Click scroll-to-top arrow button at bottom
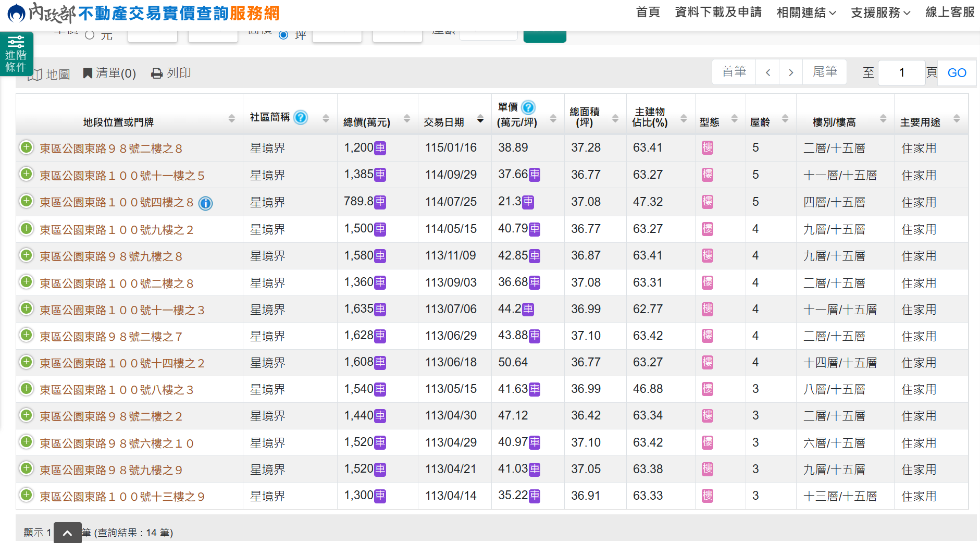Image resolution: width=980 pixels, height=543 pixels. (x=67, y=533)
